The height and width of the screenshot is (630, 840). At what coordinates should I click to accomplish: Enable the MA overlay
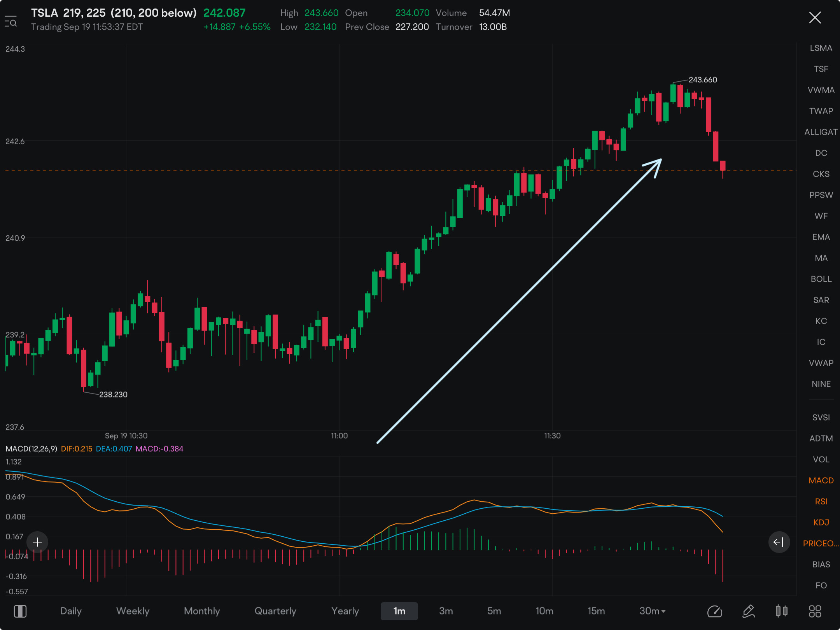(x=821, y=258)
